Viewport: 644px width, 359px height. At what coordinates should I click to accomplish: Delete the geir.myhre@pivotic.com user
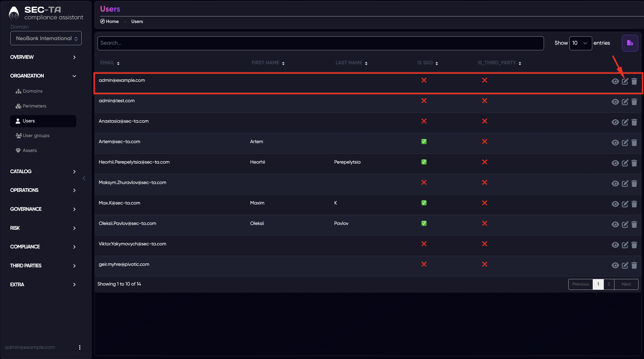tap(634, 265)
